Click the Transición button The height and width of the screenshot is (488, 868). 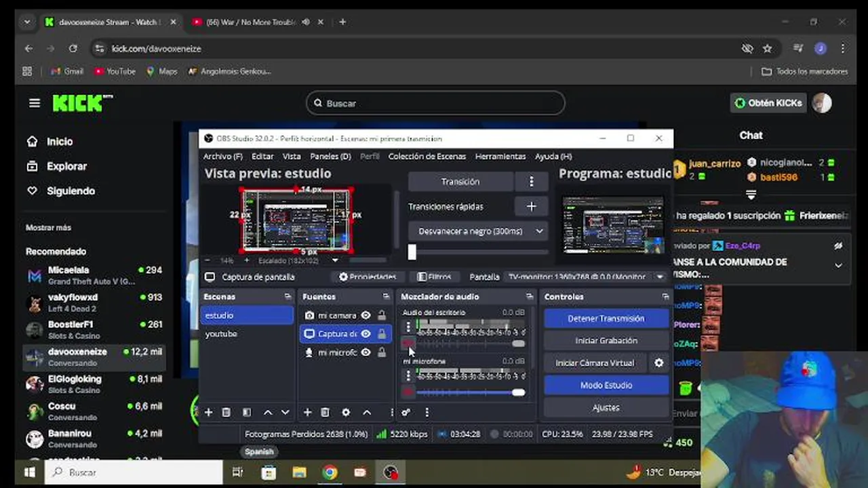click(x=460, y=182)
